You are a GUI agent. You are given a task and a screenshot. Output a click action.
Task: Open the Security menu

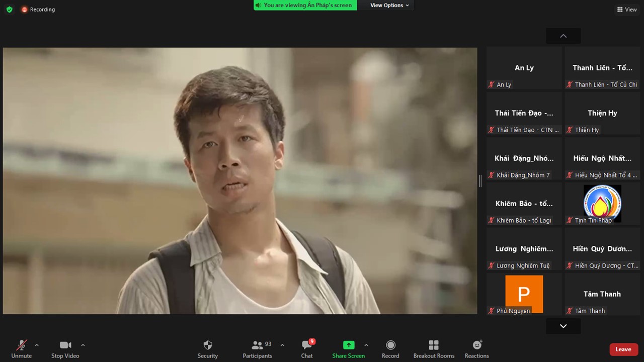[208, 349]
